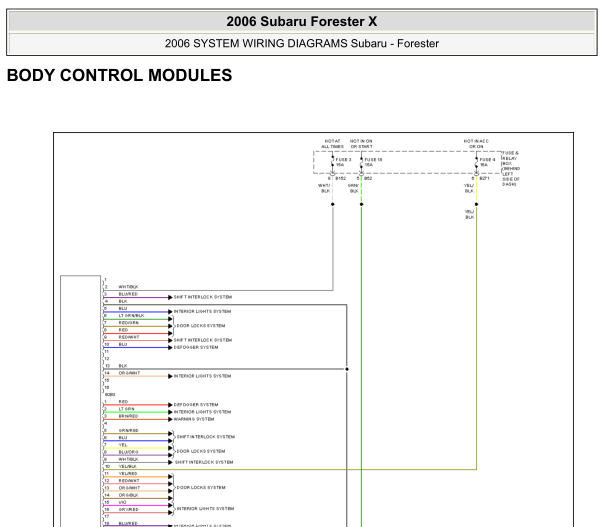The height and width of the screenshot is (527, 603).
Task: Select the "YEL/RED" wire label
Action: [128, 474]
